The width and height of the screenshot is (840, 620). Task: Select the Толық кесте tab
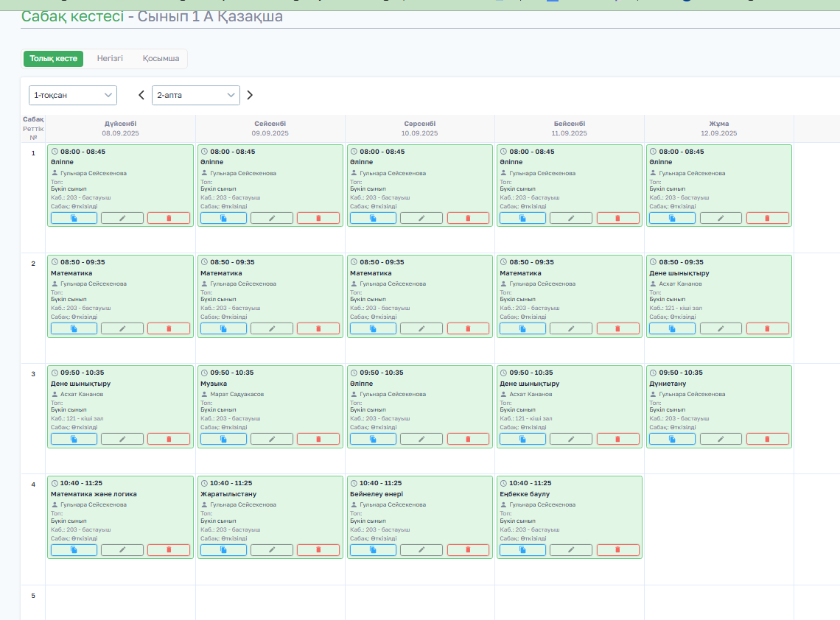[53, 58]
